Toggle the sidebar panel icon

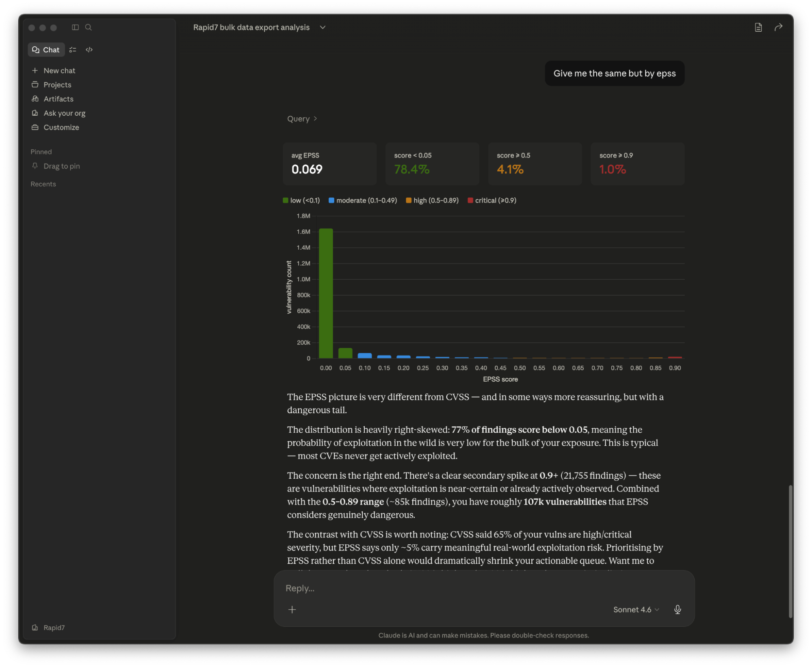pyautogui.click(x=75, y=27)
